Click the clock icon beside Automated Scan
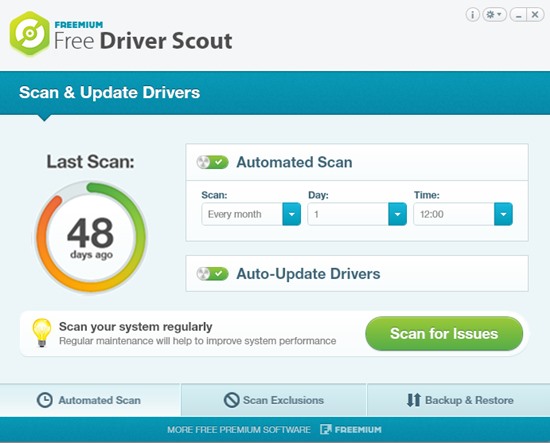Image resolution: width=550 pixels, height=443 pixels. pos(45,400)
